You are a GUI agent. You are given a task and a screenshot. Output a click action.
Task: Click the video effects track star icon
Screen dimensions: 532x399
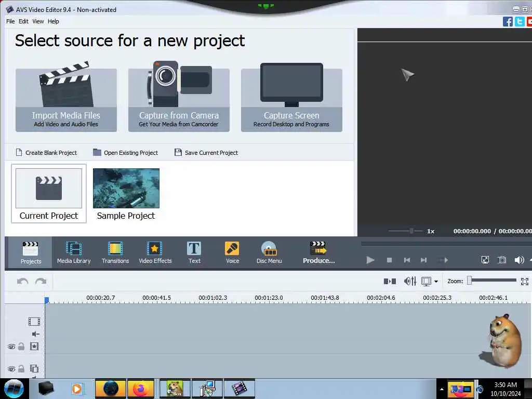34,347
